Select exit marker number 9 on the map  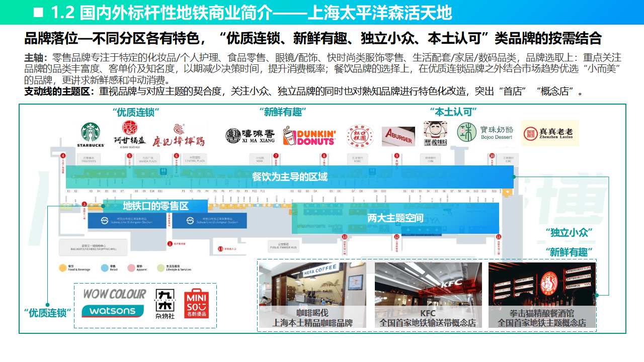pyautogui.click(x=396, y=155)
